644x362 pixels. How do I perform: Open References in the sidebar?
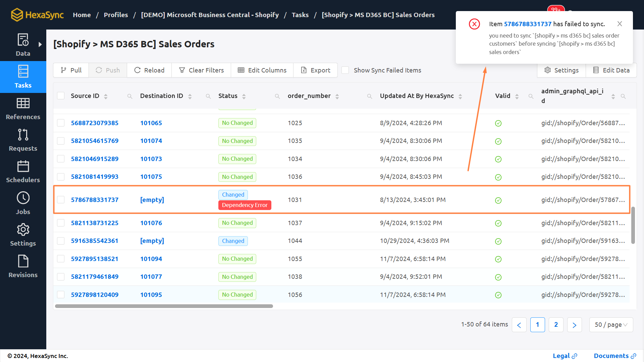23,109
